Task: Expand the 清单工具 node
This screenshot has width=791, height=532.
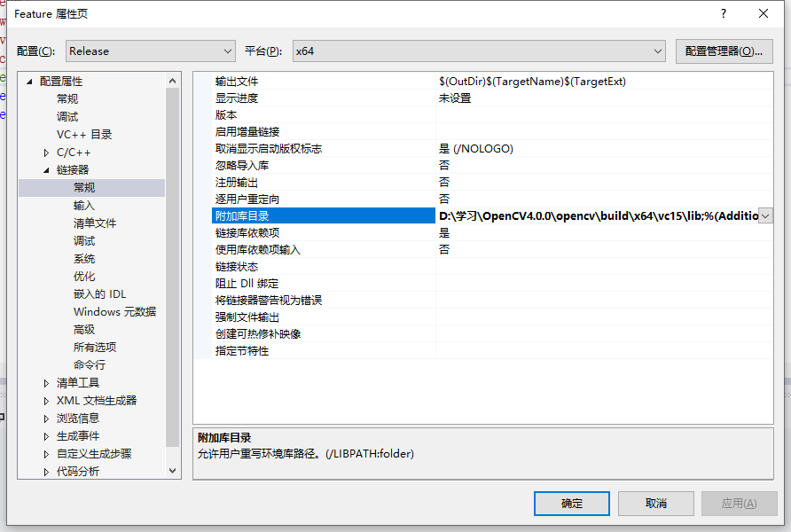Action: click(46, 383)
